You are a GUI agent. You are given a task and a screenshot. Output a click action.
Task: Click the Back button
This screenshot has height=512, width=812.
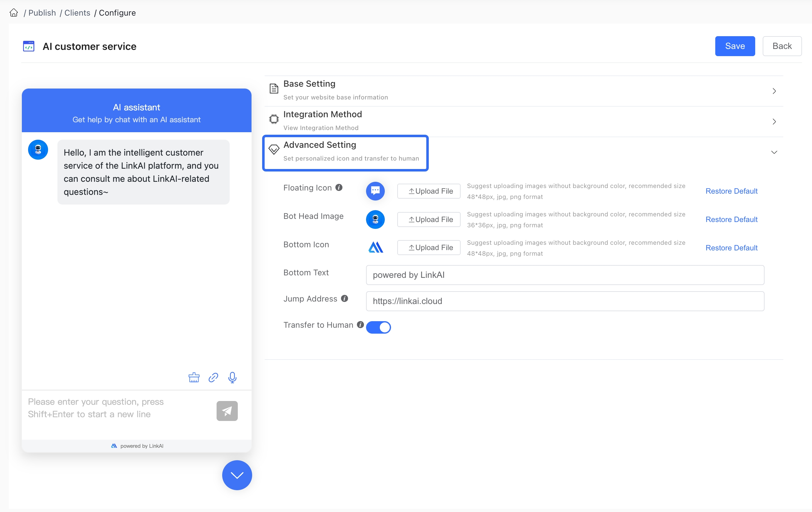(x=782, y=46)
